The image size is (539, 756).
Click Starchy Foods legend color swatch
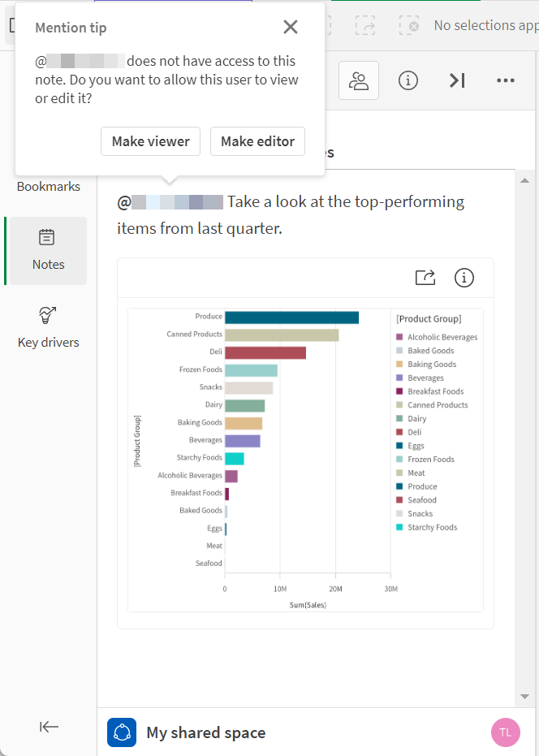[x=399, y=527]
